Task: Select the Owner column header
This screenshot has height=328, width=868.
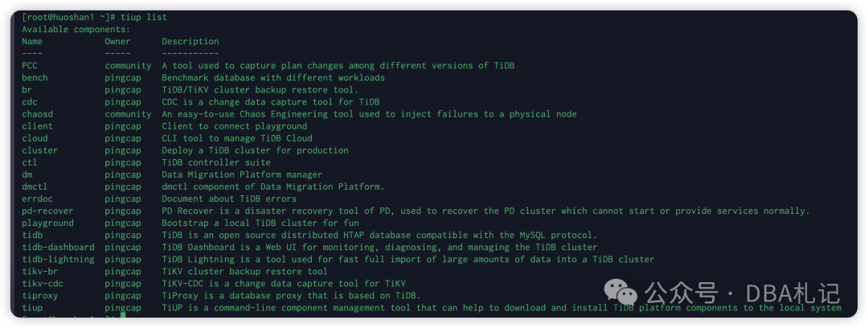Action: tap(117, 41)
